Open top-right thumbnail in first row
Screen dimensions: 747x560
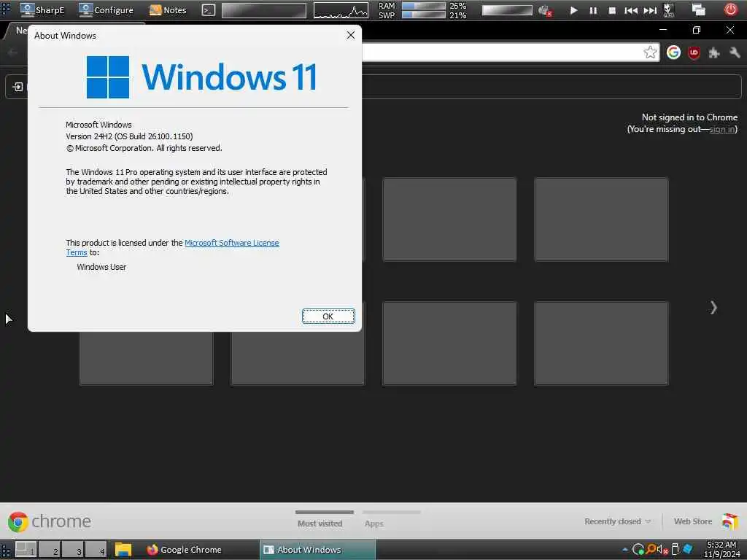pyautogui.click(x=601, y=219)
